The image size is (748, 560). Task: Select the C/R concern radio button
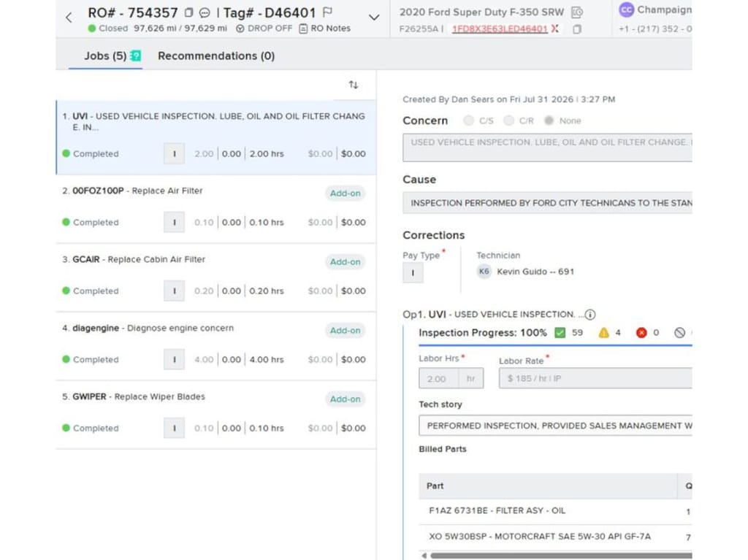[x=508, y=120]
